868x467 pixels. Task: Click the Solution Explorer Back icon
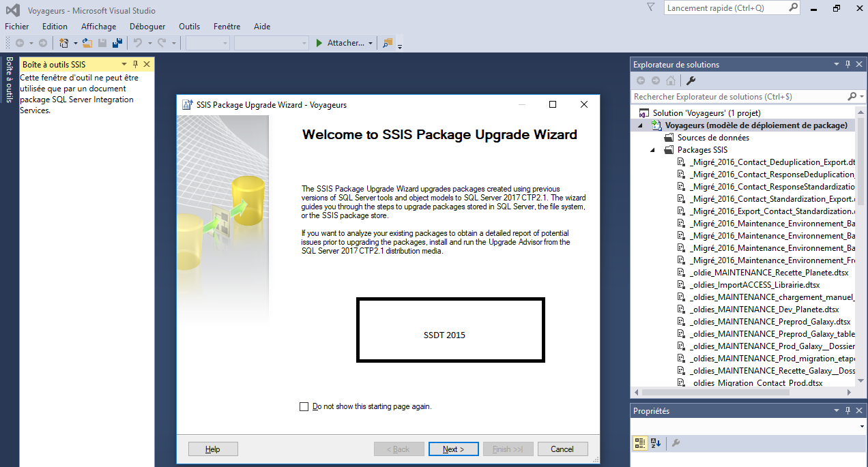coord(641,80)
